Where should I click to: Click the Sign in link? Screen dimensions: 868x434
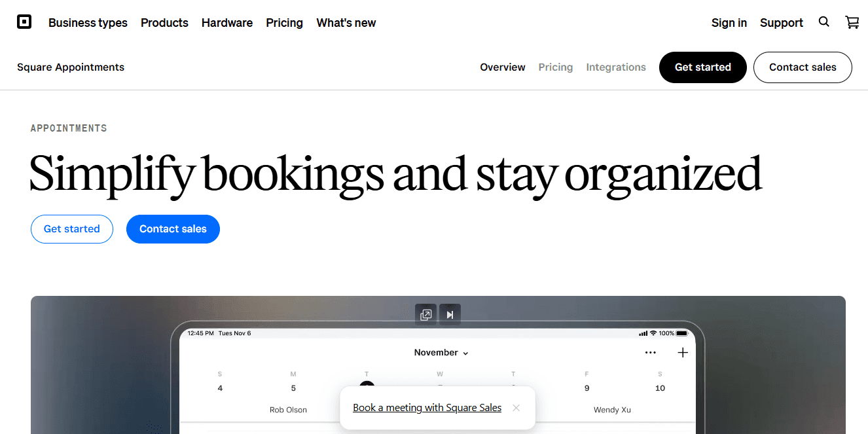coord(729,23)
